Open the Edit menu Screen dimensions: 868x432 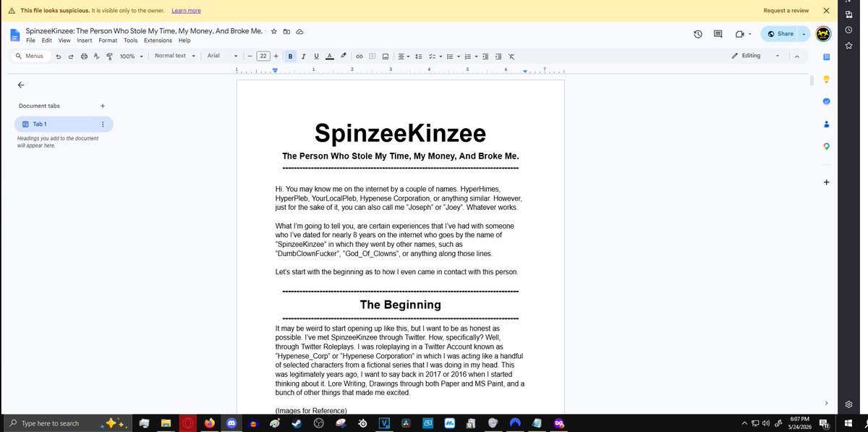47,41
